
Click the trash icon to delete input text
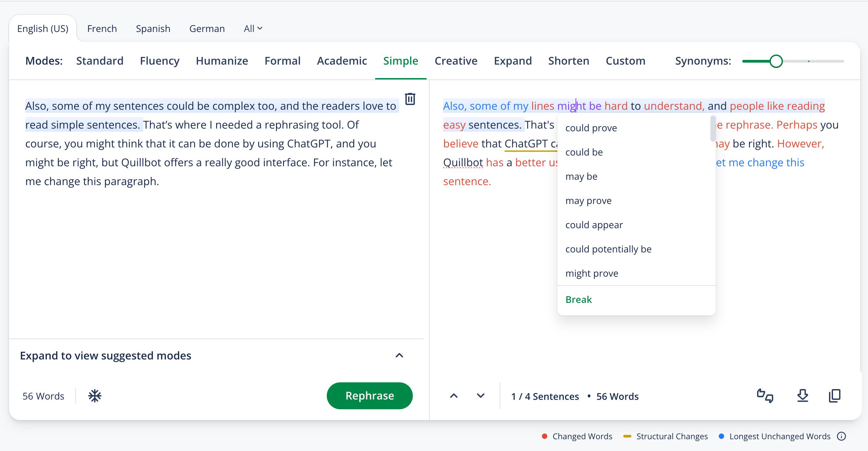click(x=410, y=99)
